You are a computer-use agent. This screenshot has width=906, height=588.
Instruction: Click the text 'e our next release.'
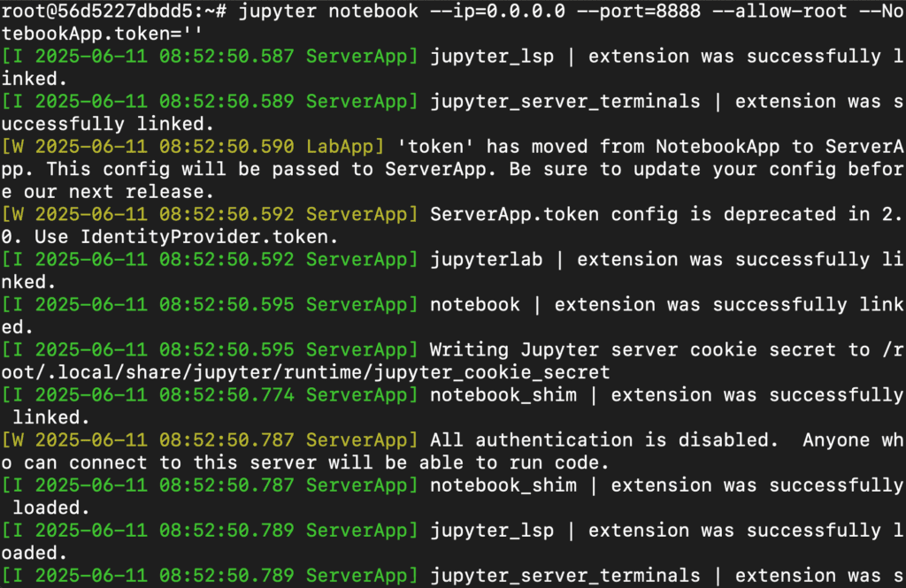click(107, 192)
